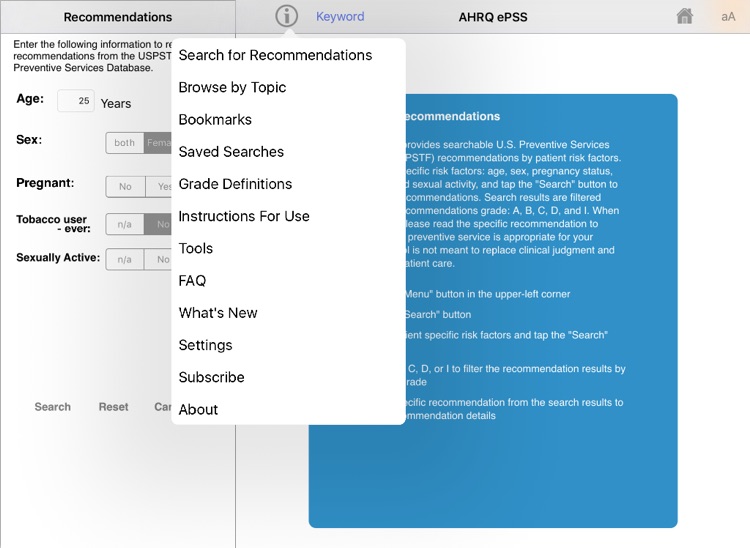Screen dimensions: 750x548
Task: Click the AHRQ ePSS title
Action: tap(493, 17)
